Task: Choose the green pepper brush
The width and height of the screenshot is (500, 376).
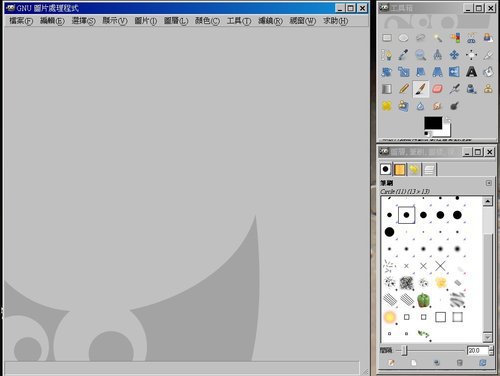Action: [x=423, y=300]
